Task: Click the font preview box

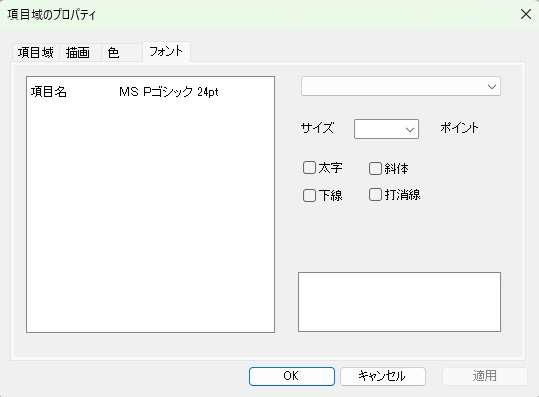Action: [x=399, y=302]
